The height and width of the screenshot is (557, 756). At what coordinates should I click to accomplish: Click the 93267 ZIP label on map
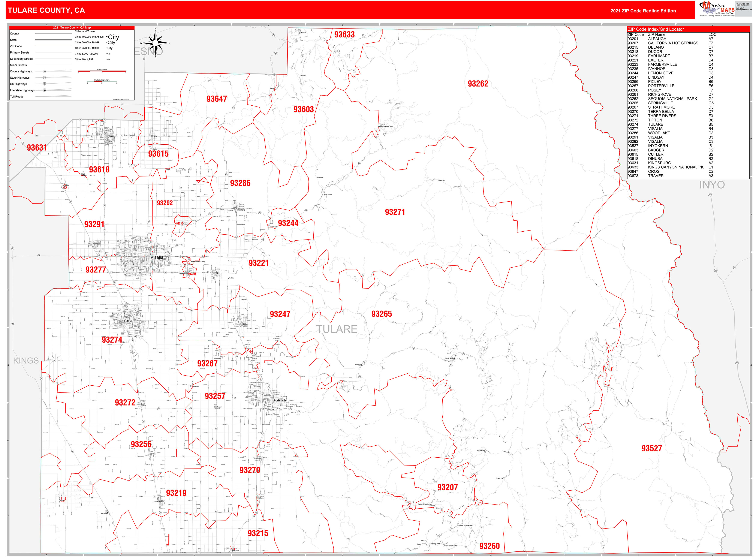pyautogui.click(x=207, y=364)
